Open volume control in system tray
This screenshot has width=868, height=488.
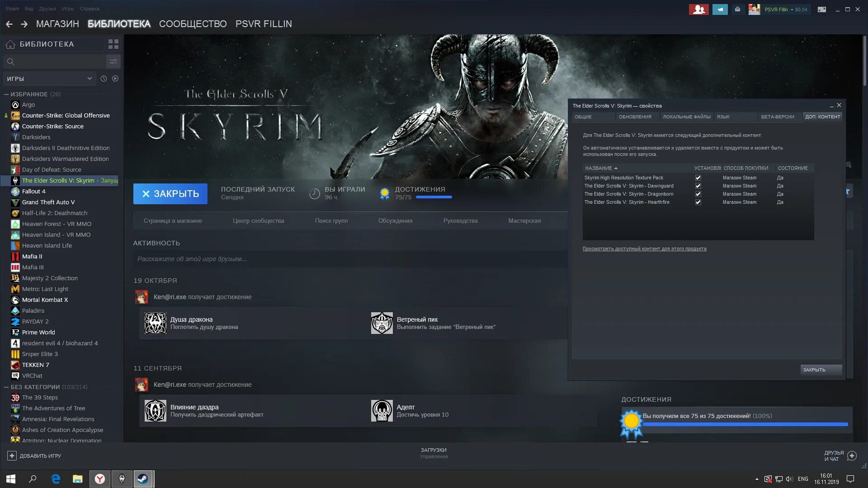pos(789,479)
